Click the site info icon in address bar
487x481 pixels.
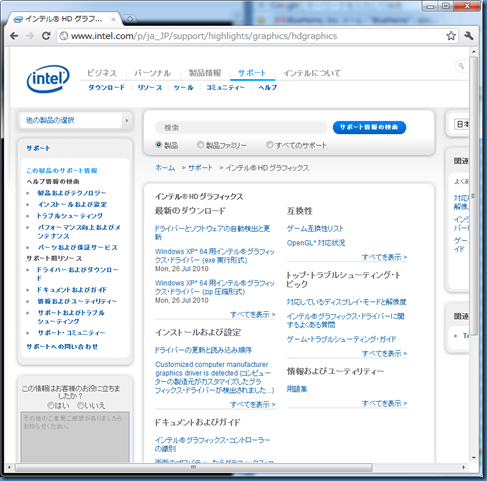pos(64,36)
